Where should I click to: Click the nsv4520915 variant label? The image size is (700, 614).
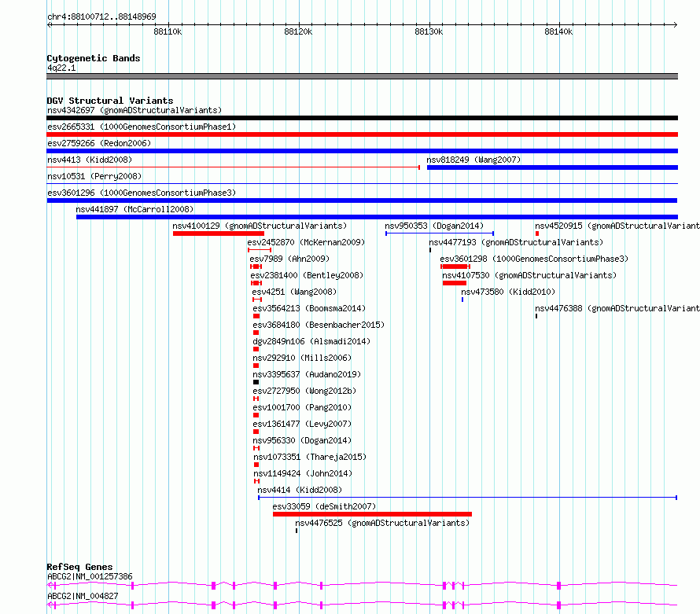617,226
